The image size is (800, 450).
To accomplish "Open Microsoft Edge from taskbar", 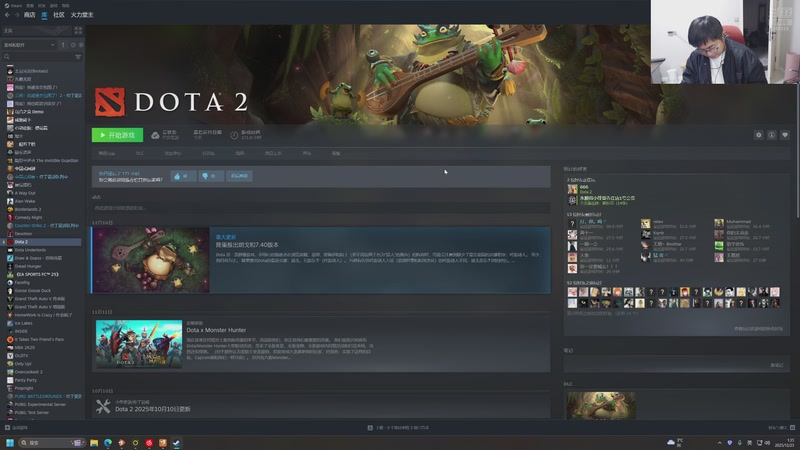I will click(108, 443).
